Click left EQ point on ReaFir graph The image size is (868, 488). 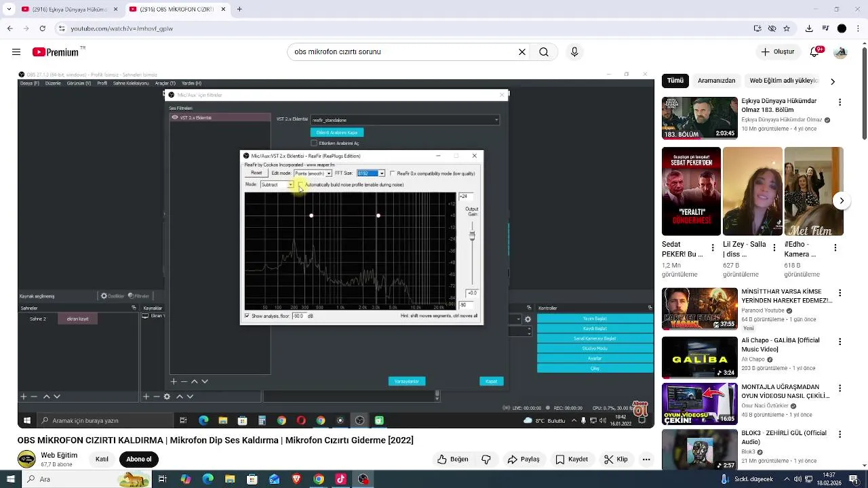pos(311,216)
